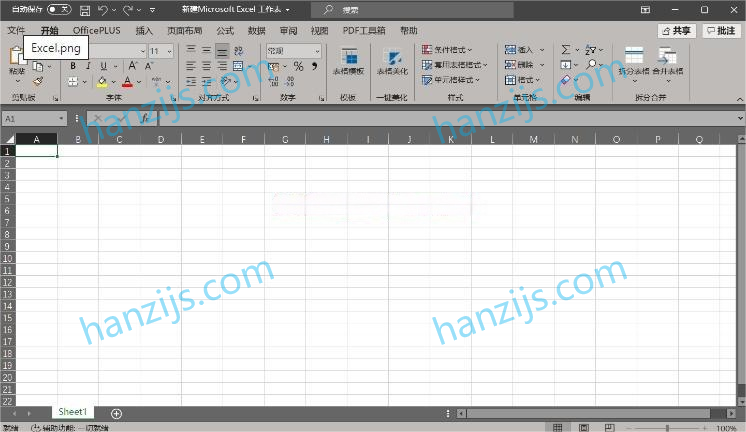Click the Format Painter brush icon

(x=38, y=81)
